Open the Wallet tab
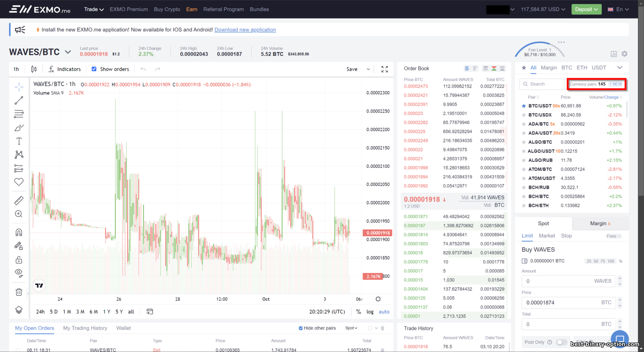This screenshot has height=352, width=644. [123, 328]
